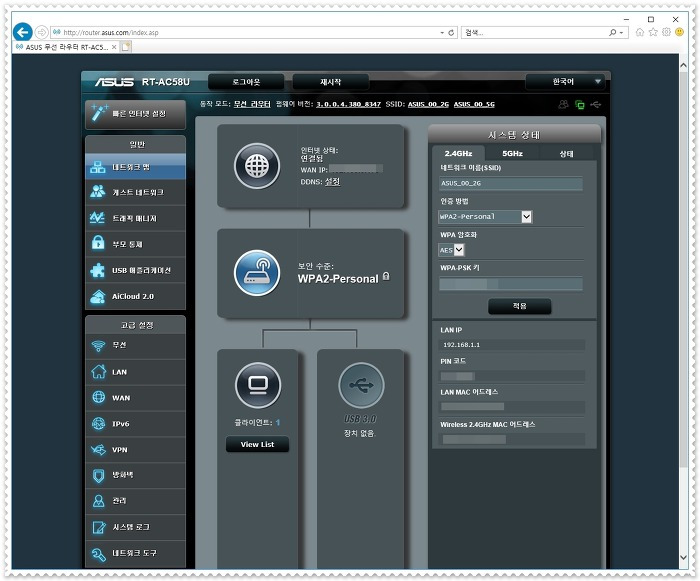Switch to the 상태 status tab

pyautogui.click(x=566, y=153)
